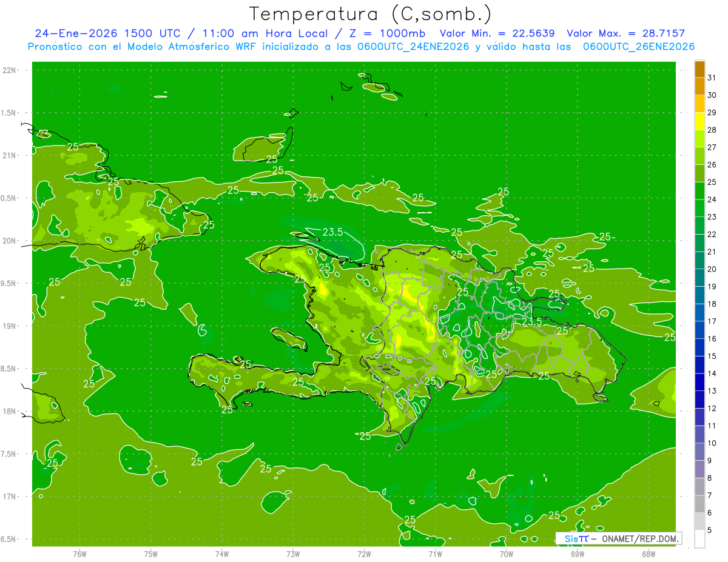Click the legend label "15"
This screenshot has height=562, width=728.
(x=712, y=356)
